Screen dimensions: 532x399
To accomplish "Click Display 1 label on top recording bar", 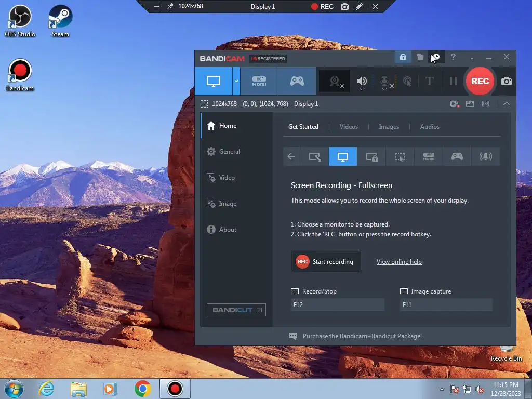I will (x=263, y=6).
